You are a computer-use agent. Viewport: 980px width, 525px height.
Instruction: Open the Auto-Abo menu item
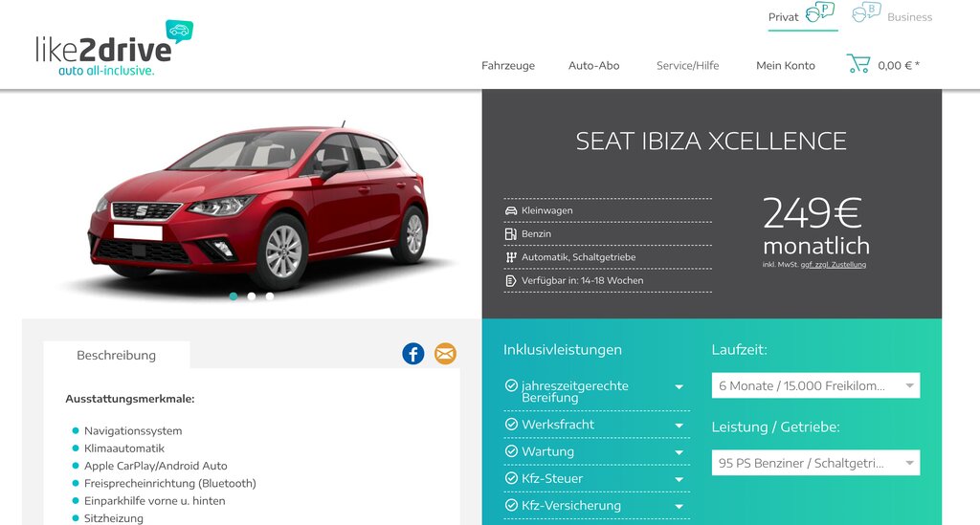[x=593, y=66]
